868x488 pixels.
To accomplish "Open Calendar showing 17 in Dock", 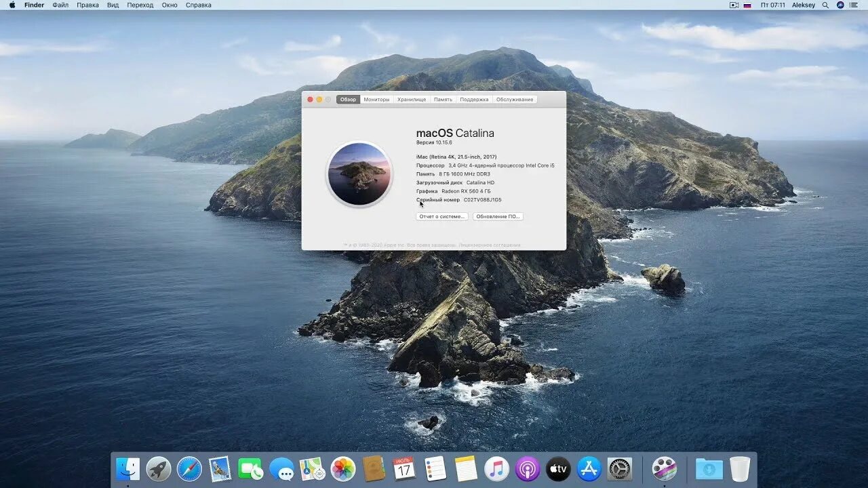I will point(404,468).
